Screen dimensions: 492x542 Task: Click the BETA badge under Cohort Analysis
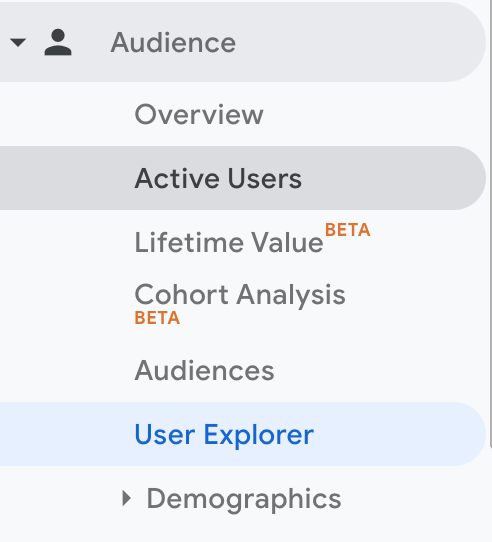pos(157,318)
